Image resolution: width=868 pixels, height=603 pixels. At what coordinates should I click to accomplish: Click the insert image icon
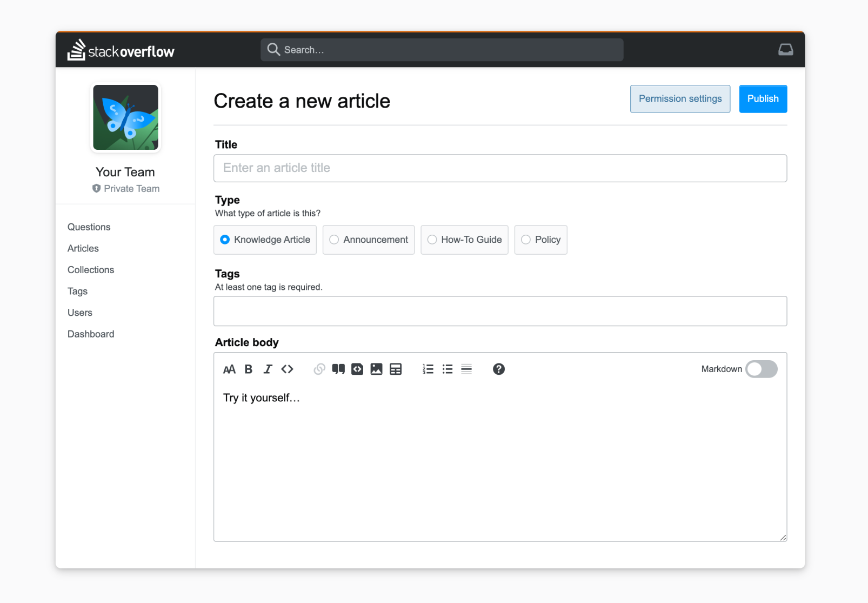point(377,369)
